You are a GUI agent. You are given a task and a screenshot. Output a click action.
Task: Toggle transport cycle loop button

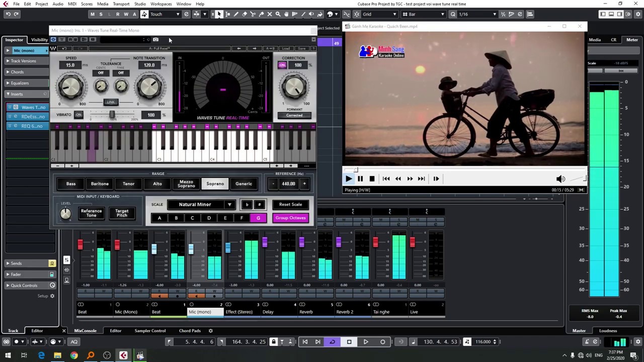pos(332,342)
